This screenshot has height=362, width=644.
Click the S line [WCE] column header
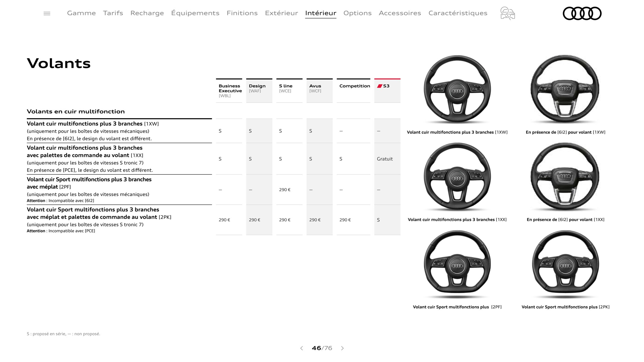[290, 91]
